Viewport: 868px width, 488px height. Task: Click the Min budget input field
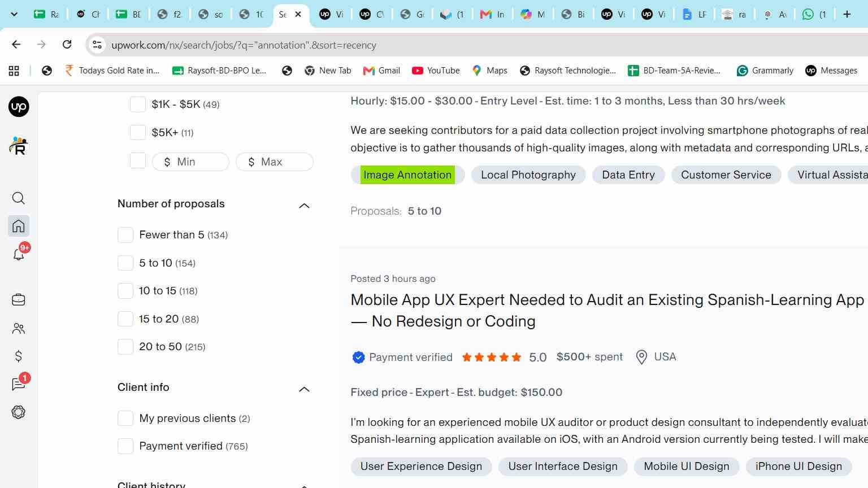190,162
